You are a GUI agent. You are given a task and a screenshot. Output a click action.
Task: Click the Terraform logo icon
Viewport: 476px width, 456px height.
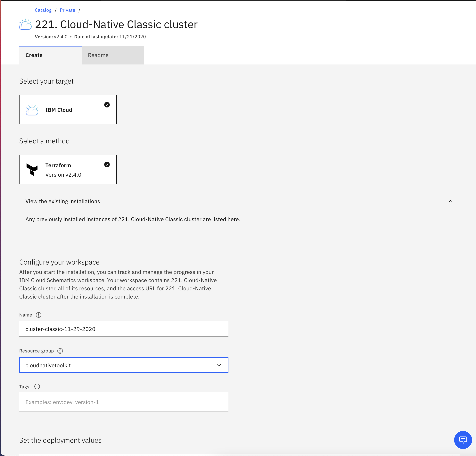pos(32,169)
